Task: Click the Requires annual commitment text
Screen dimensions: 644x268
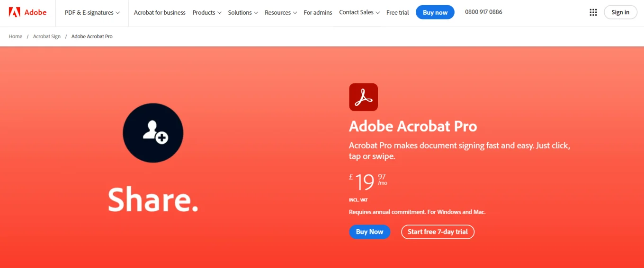Action: pos(417,212)
